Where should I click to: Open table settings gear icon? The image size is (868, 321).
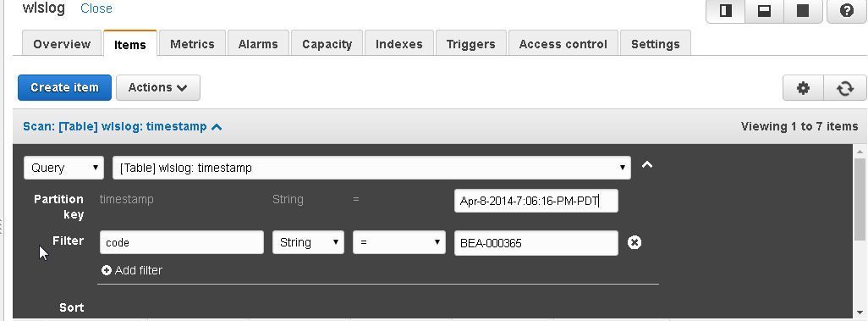[x=803, y=88]
